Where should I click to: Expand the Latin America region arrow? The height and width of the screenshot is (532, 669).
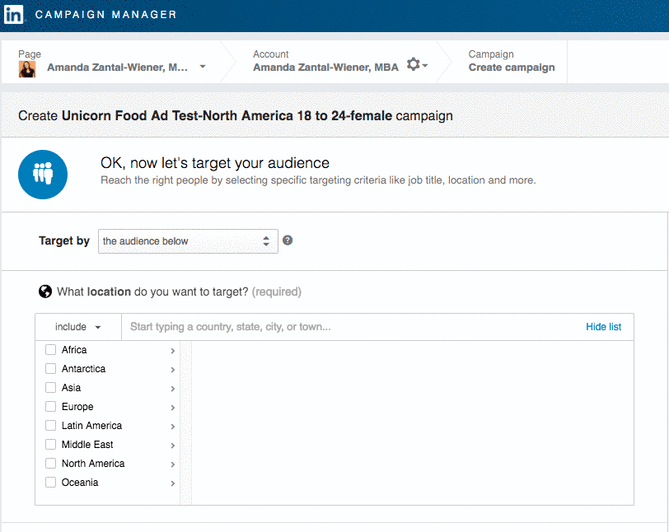(x=172, y=427)
